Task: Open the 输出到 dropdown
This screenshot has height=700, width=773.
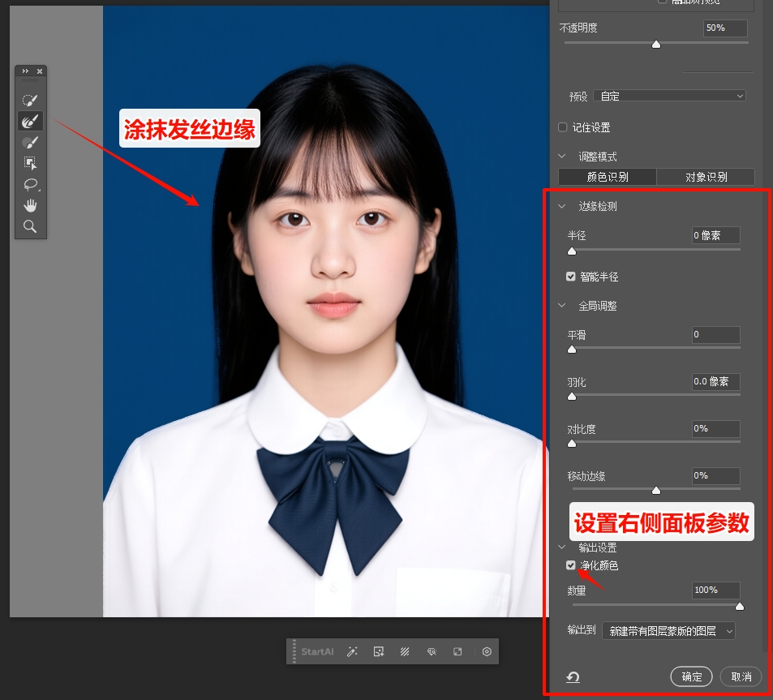Action: point(668,629)
